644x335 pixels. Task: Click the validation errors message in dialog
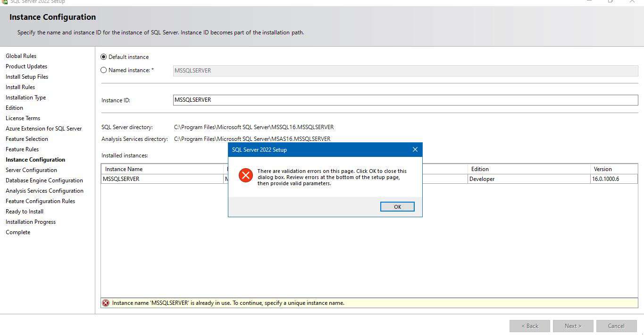click(332, 177)
